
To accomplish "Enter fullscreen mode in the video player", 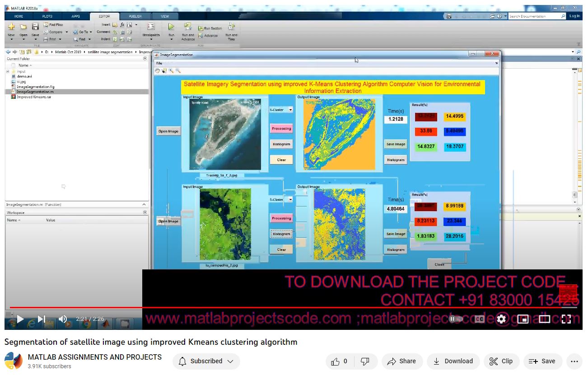I will pyautogui.click(x=566, y=319).
